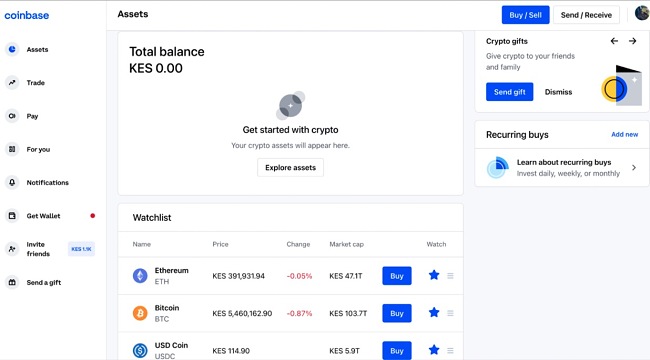Open the For you icon
This screenshot has height=360, width=650.
[x=12, y=149]
